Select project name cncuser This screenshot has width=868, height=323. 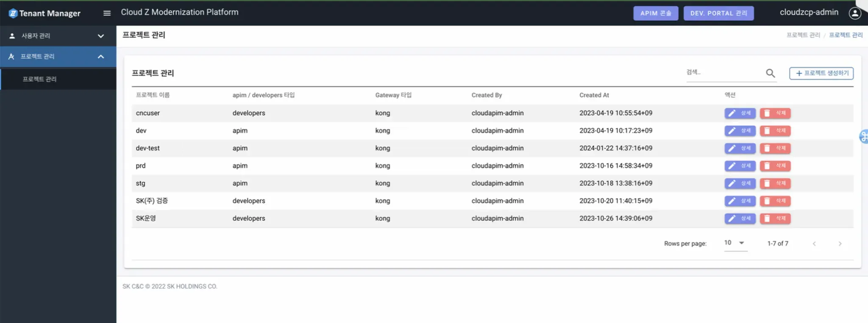point(148,113)
